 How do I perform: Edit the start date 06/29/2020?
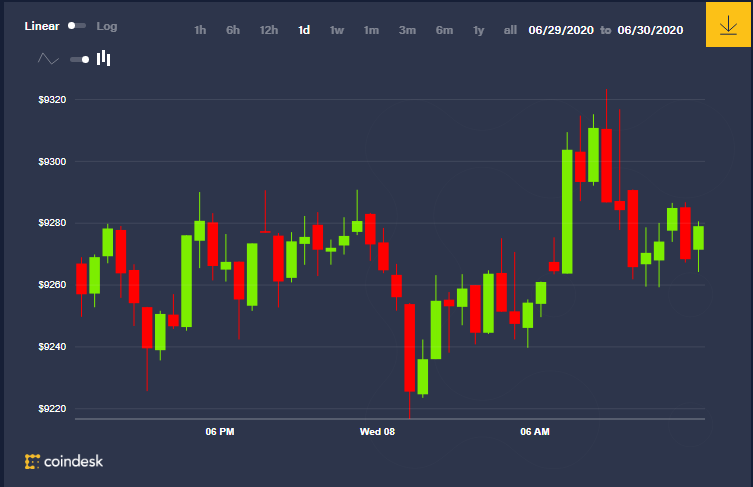(561, 30)
